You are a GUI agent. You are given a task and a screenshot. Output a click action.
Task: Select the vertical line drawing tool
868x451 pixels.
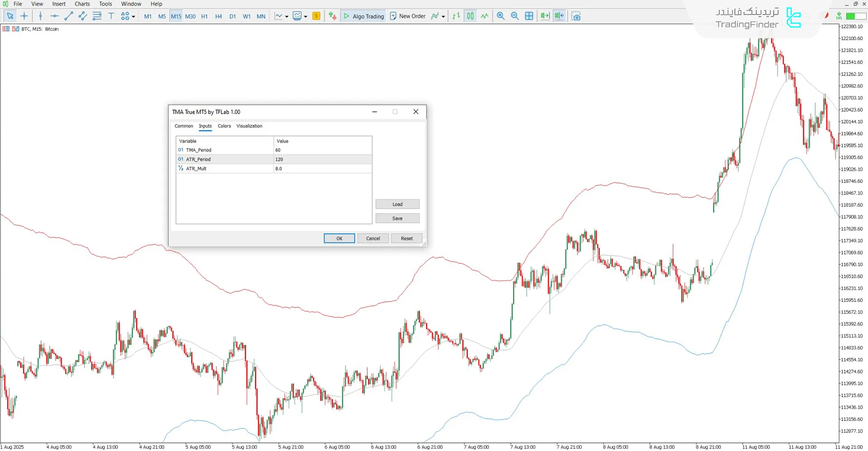coord(41,16)
